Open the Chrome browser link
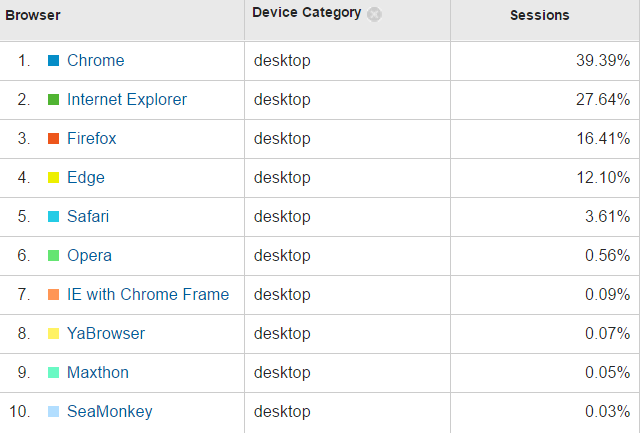The height and width of the screenshot is (433, 643). click(96, 61)
